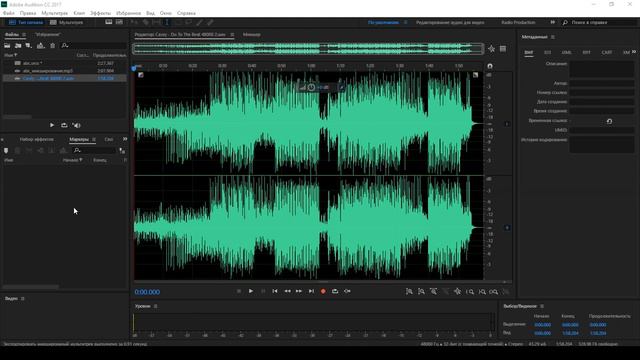Add cue marker icon in Markers panel

pyautogui.click(x=6, y=151)
